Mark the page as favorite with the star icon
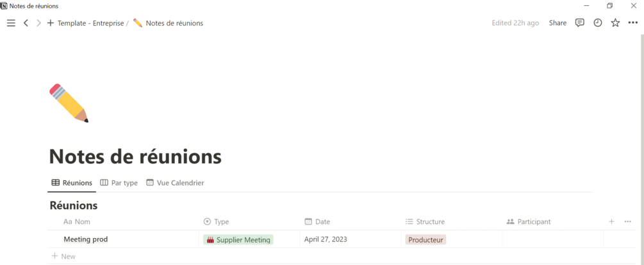 point(615,23)
